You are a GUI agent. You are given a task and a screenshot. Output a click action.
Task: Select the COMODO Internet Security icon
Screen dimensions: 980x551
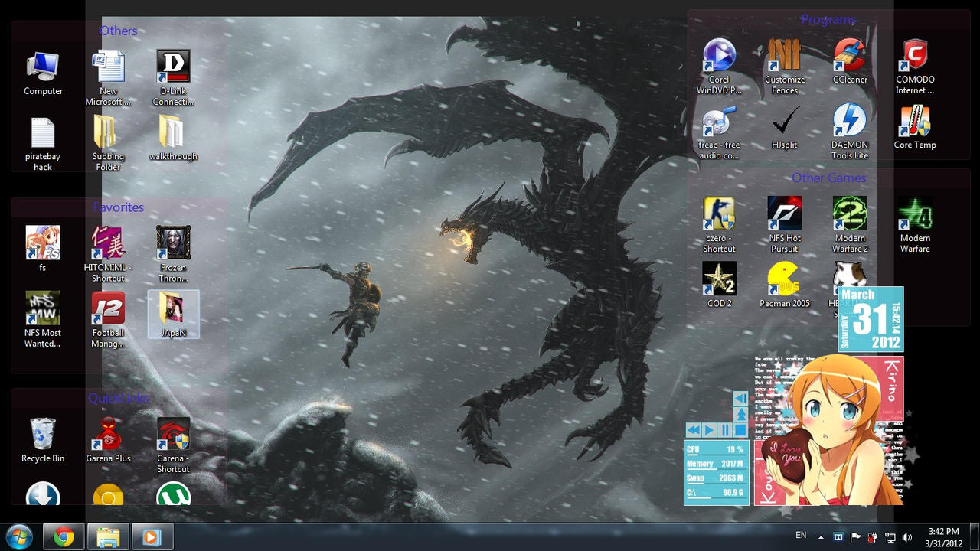click(x=915, y=57)
